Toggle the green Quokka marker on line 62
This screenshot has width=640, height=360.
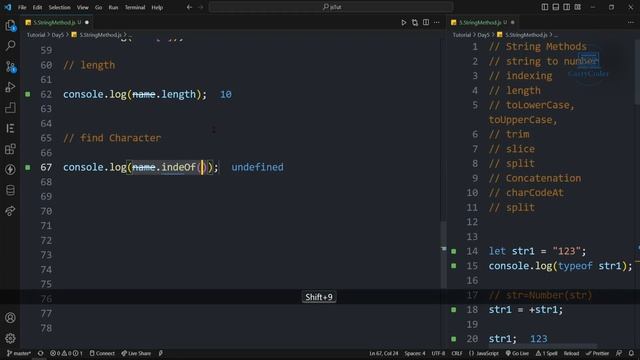click(28, 94)
